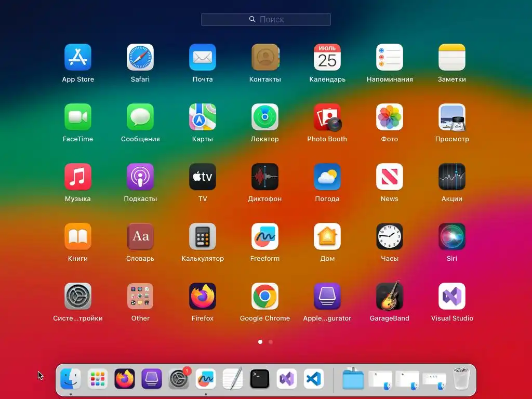Start FaceTime app
Image resolution: width=532 pixels, height=399 pixels.
coord(78,117)
